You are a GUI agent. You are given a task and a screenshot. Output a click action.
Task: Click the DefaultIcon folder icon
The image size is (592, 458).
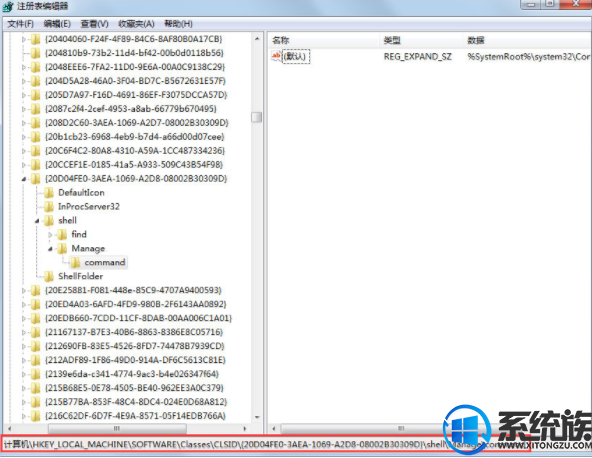click(49, 193)
